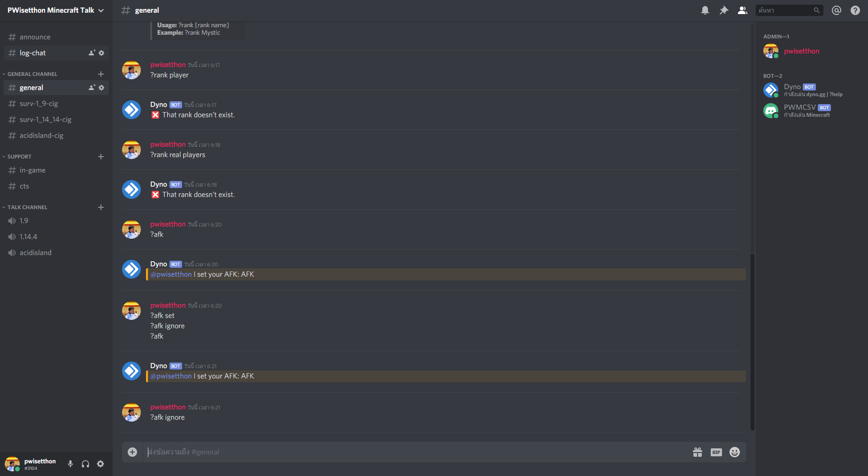
Task: Click the chat scrollbar thumb
Action: [752, 342]
